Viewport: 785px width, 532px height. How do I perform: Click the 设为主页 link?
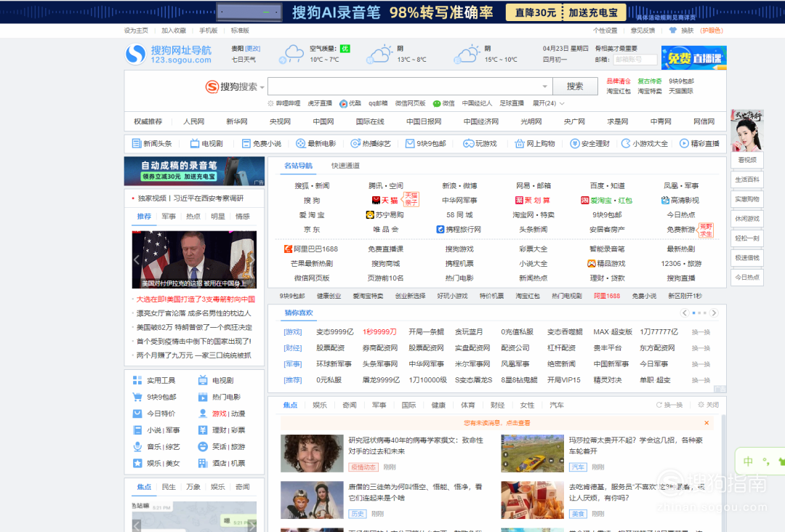click(x=136, y=31)
